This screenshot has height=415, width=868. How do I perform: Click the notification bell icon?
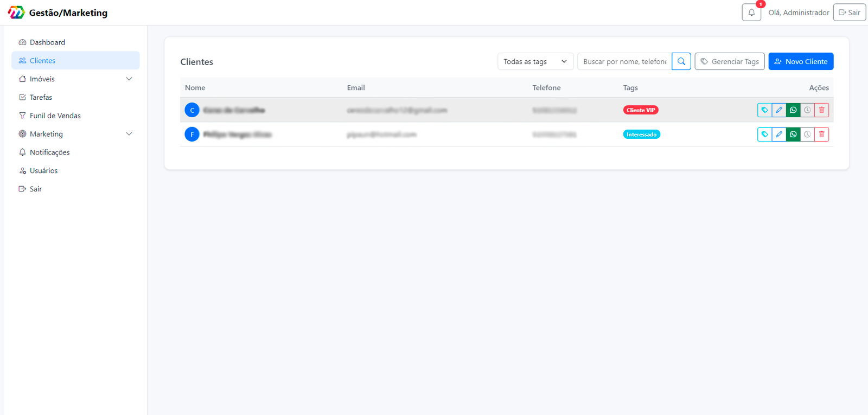[x=751, y=12]
